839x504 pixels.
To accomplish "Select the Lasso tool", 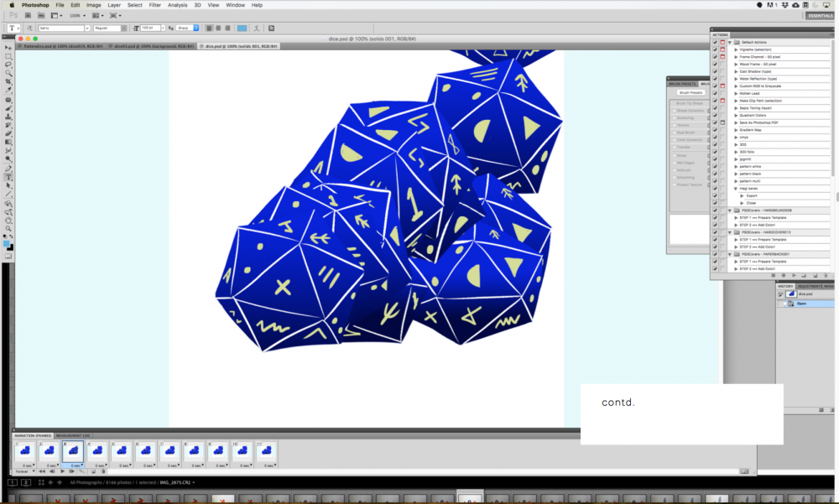I will (x=8, y=65).
